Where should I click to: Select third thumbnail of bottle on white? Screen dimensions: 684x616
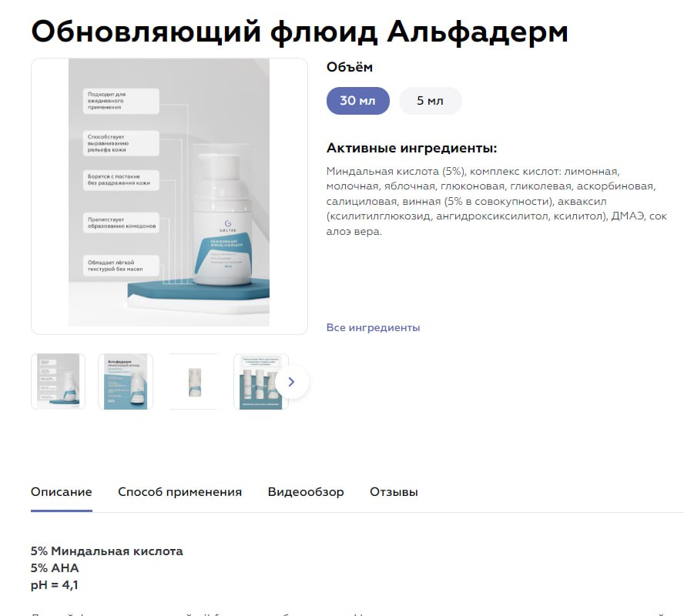click(x=193, y=381)
